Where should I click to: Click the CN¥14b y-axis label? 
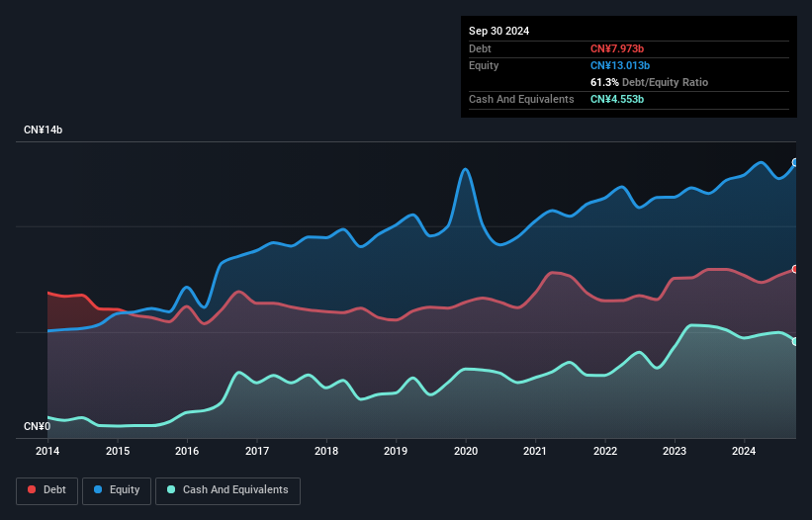pyautogui.click(x=43, y=130)
